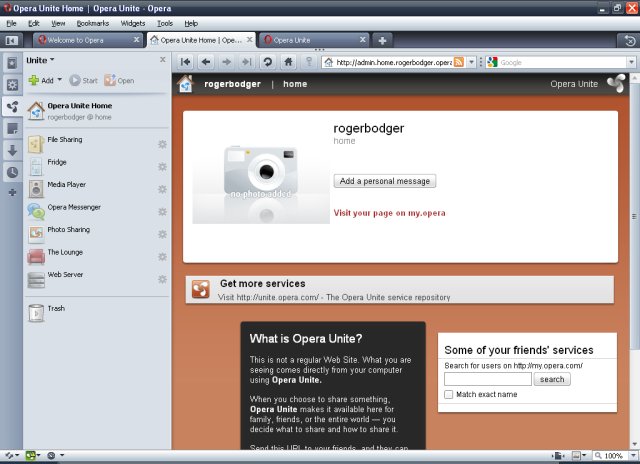Click the Opera Messenger chat icon
This screenshot has width=640, height=464.
pyautogui.click(x=36, y=211)
